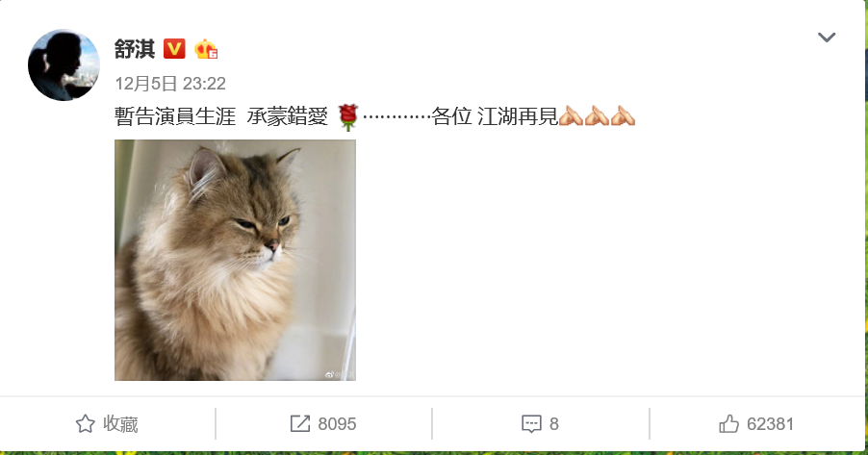
Task: Enlarge the fluffy cat photo
Action: coord(235,260)
